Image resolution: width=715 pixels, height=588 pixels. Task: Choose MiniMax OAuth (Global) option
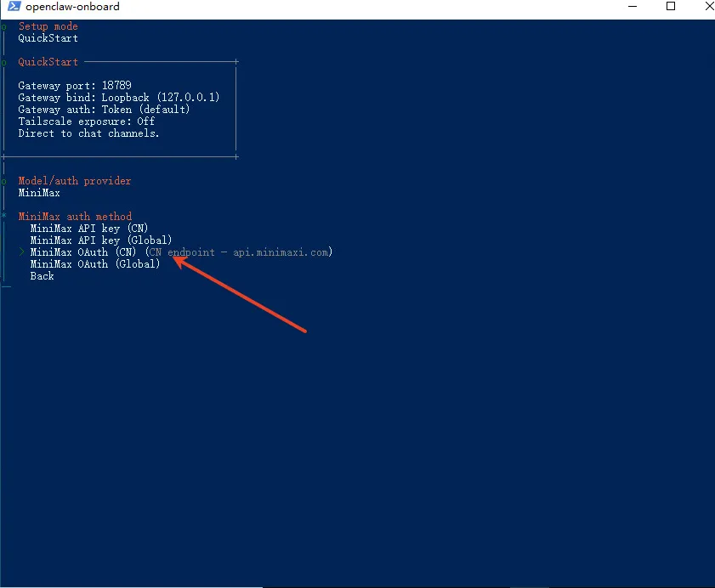pos(95,264)
